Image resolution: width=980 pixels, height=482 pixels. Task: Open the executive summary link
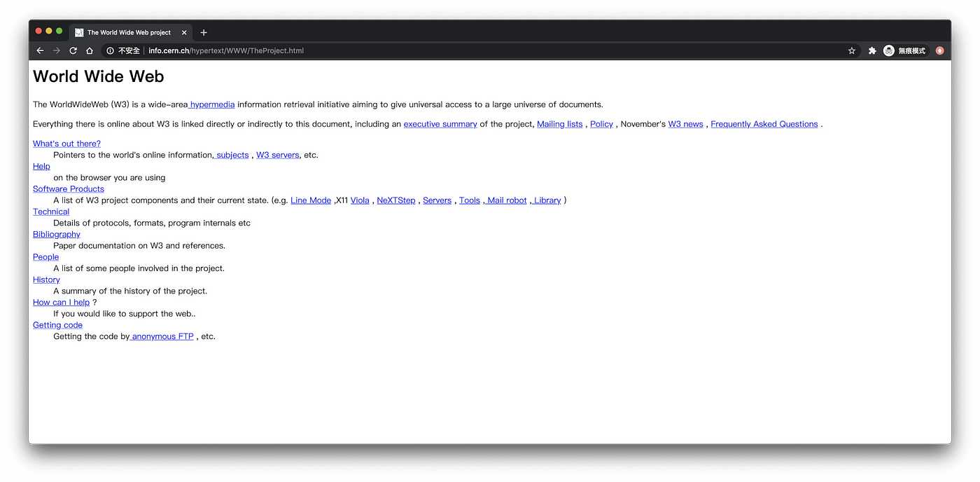pos(440,124)
